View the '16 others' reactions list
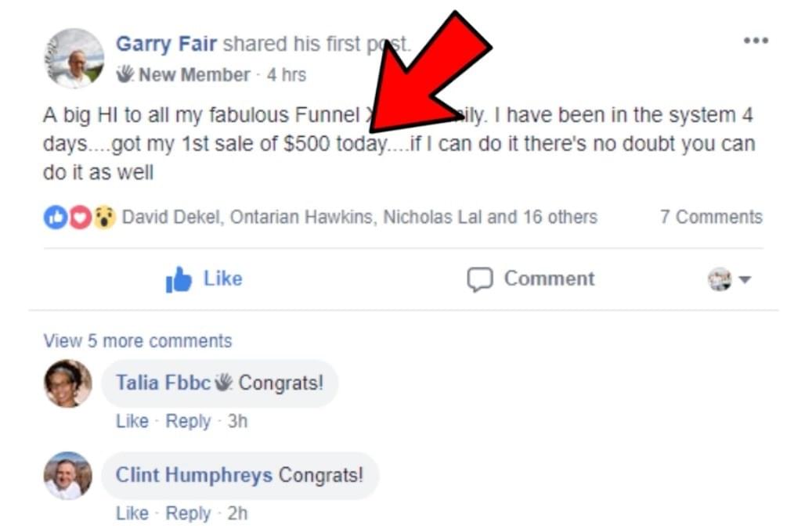805x532 pixels. point(560,217)
